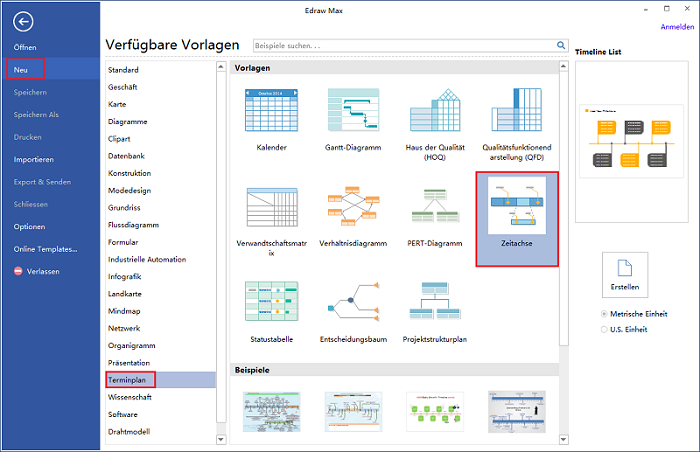Select the Geschäft category

click(122, 87)
